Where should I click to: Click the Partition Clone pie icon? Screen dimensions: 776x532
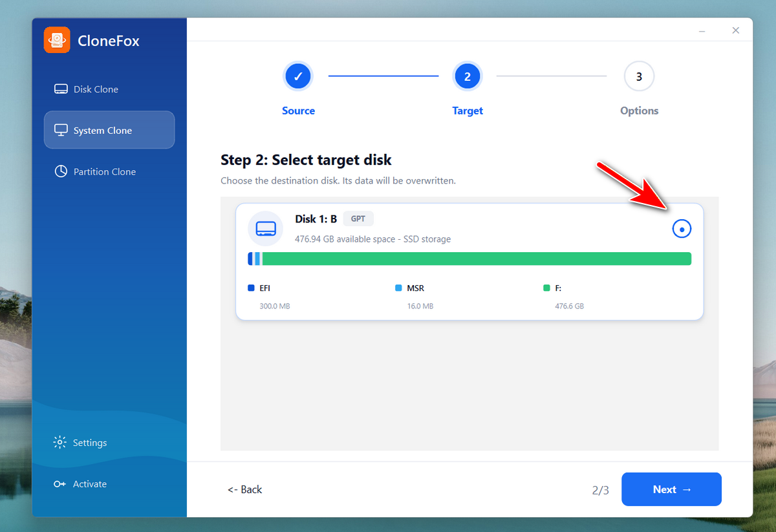(x=61, y=171)
